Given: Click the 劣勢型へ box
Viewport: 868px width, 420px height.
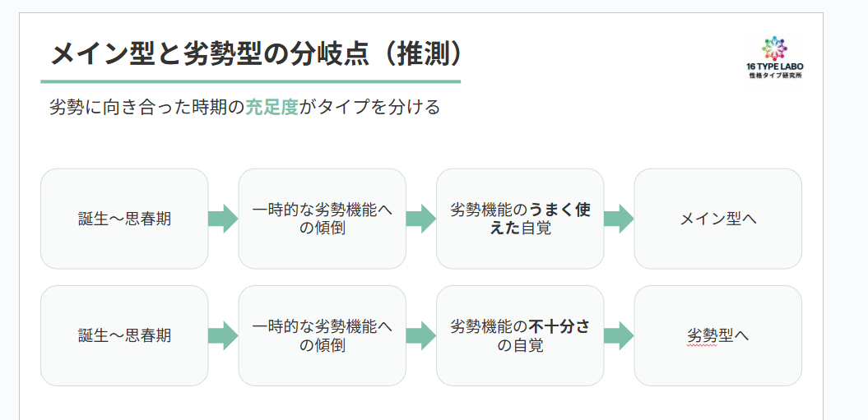Looking at the screenshot, I should click(717, 335).
